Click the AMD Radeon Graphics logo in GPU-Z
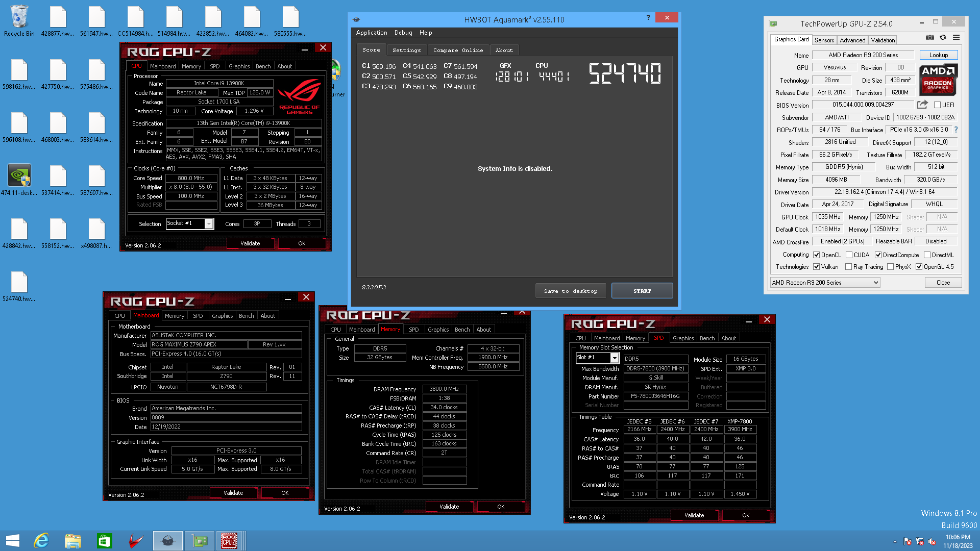980x551 pixels. 938,80
